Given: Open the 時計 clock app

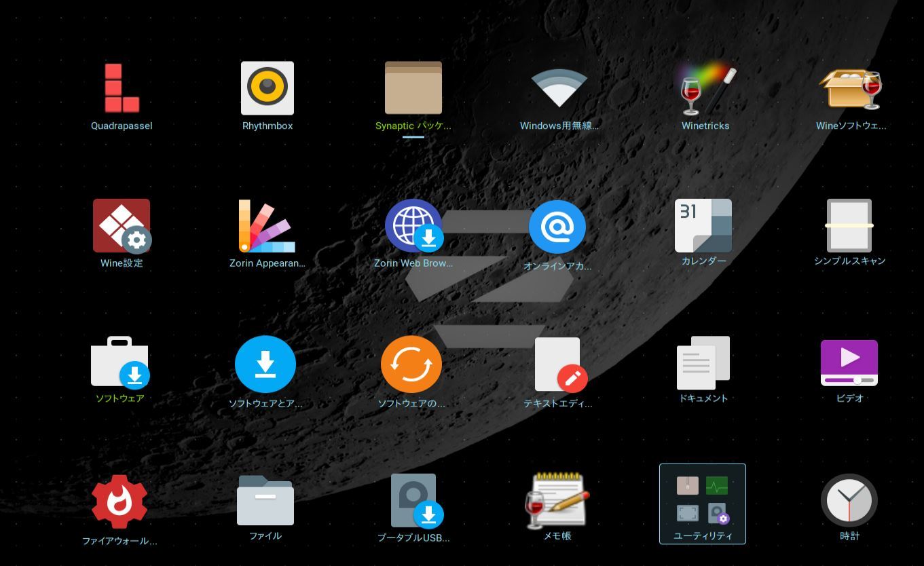Looking at the screenshot, I should [849, 500].
